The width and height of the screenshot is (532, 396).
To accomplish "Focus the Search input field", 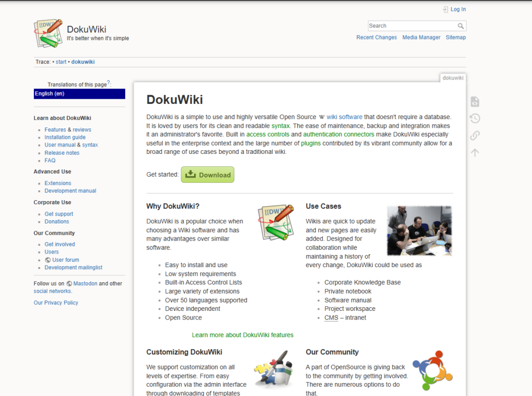I will tap(411, 26).
